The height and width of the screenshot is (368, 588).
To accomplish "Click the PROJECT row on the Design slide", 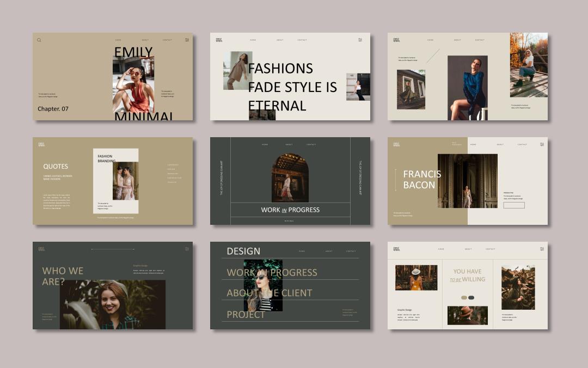I will click(246, 315).
